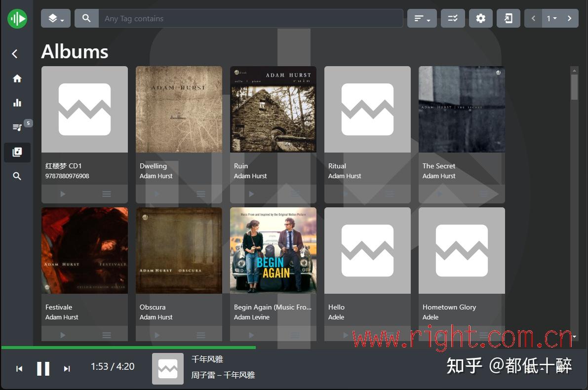Click the Ritual album title
The width and height of the screenshot is (588, 390).
pos(337,166)
